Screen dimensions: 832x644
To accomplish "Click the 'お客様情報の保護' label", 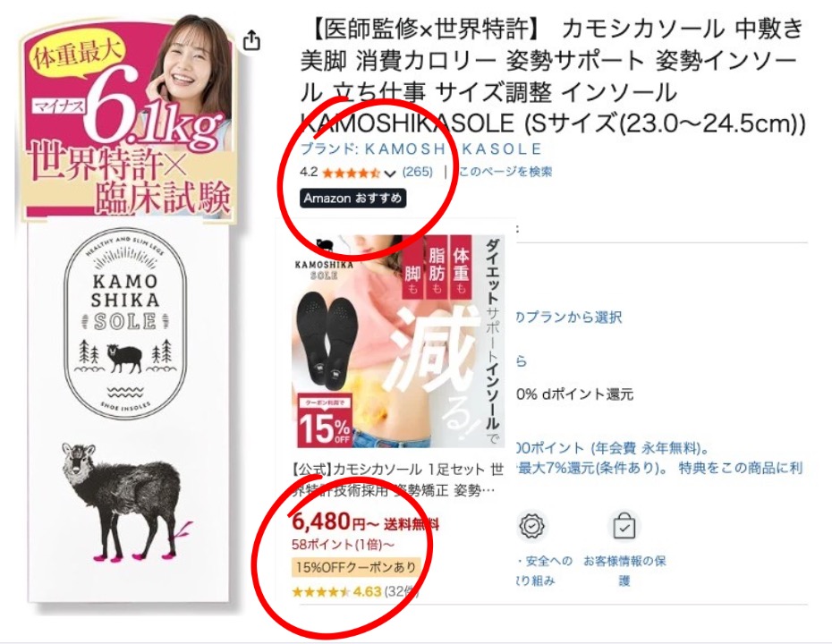I will [624, 571].
